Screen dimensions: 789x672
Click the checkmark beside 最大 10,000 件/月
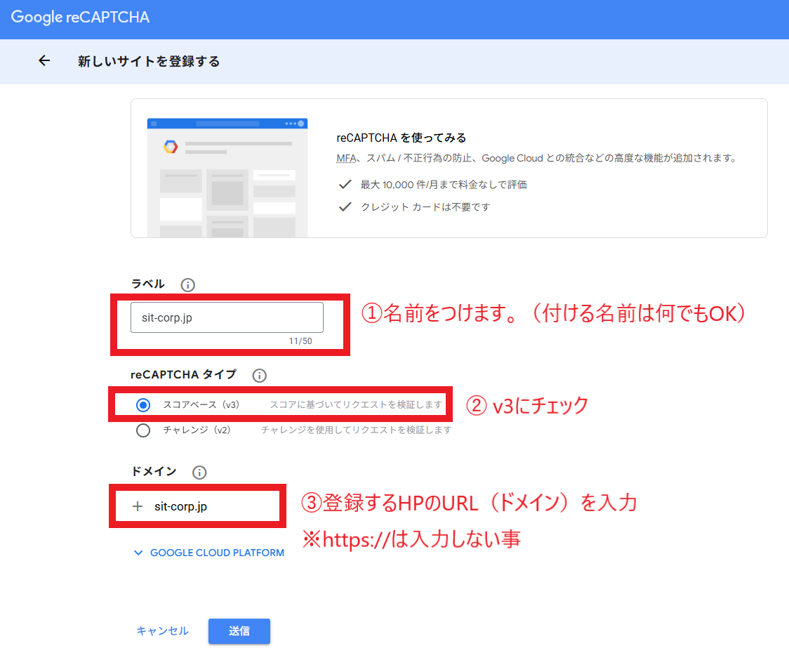click(345, 185)
